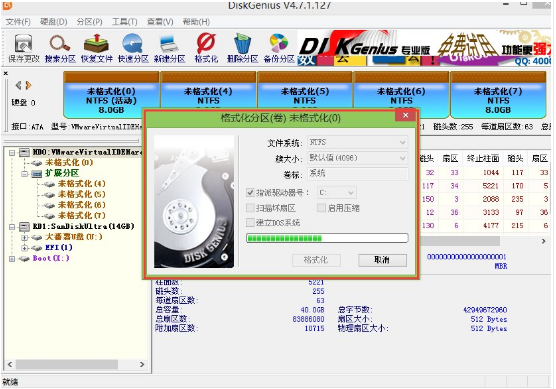Open the 查看(V) menu

160,22
